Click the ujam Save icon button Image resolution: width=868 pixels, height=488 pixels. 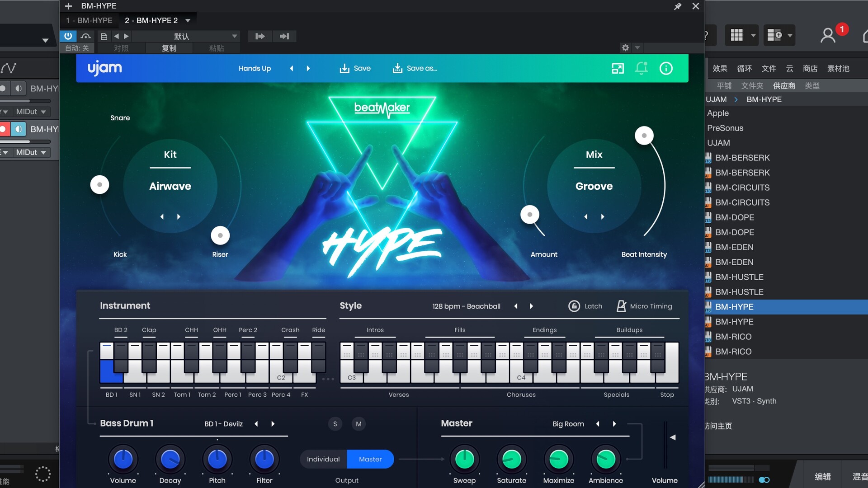click(355, 68)
